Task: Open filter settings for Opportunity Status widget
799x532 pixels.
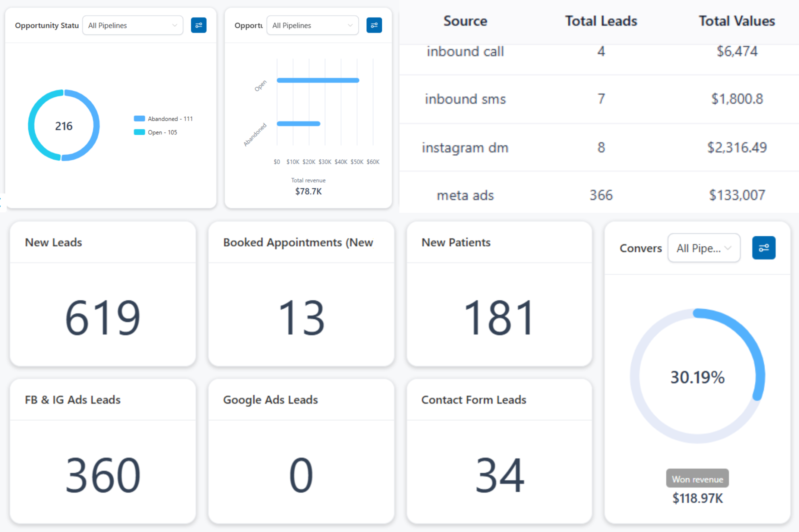Action: [x=199, y=25]
